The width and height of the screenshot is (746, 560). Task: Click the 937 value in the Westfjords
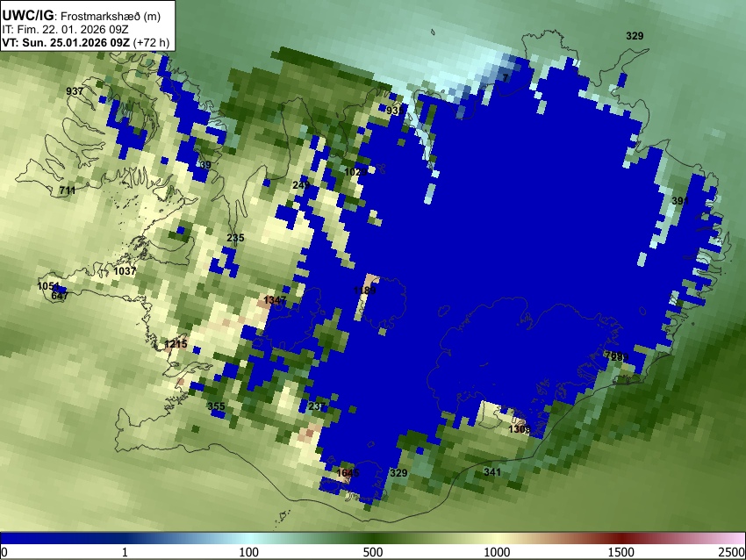click(x=75, y=91)
